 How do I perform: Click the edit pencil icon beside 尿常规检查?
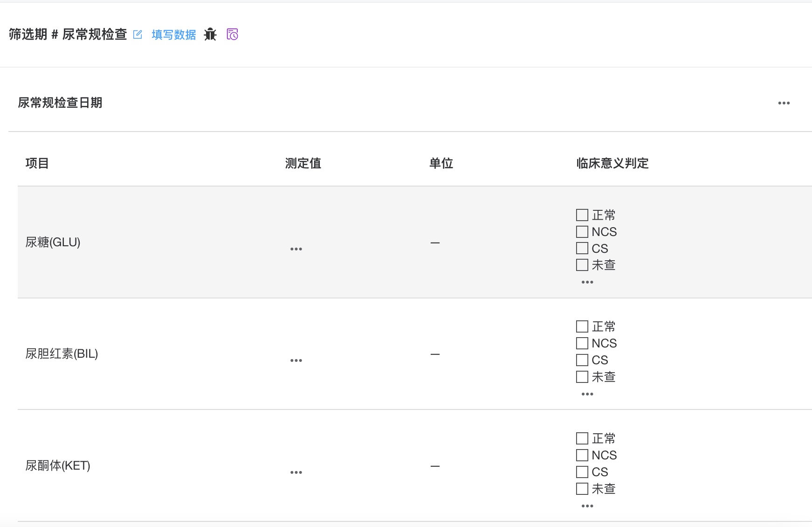(138, 35)
